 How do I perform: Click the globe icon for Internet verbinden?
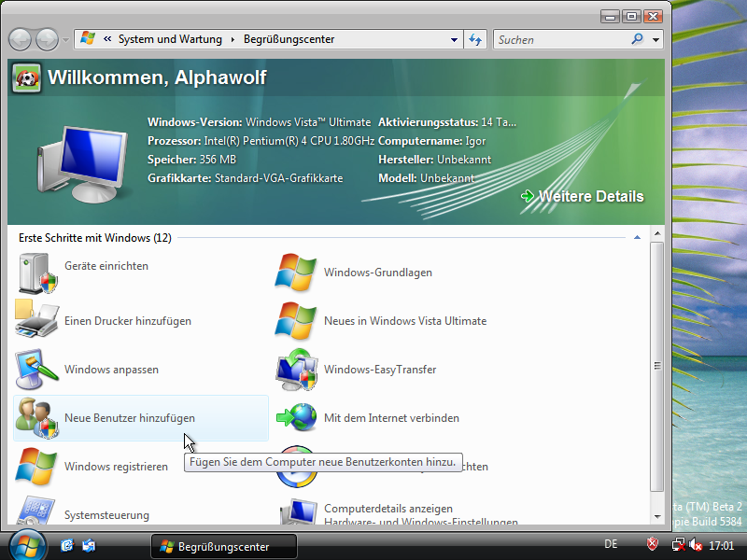(296, 418)
